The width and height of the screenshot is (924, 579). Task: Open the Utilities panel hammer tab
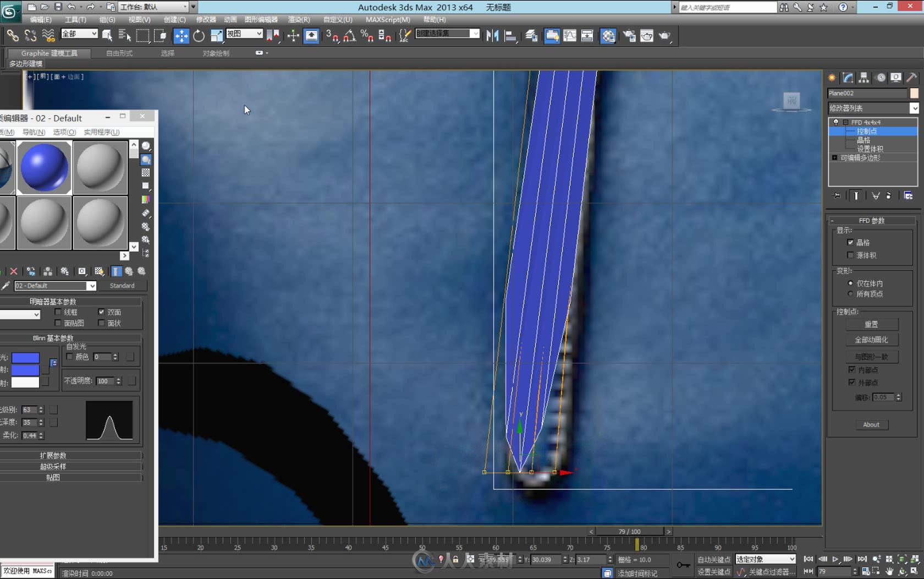point(912,78)
